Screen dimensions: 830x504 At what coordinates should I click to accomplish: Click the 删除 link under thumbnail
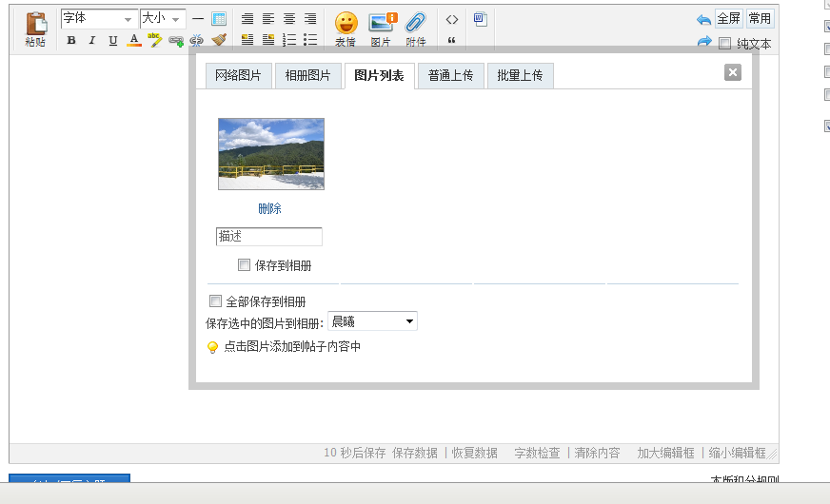click(269, 208)
